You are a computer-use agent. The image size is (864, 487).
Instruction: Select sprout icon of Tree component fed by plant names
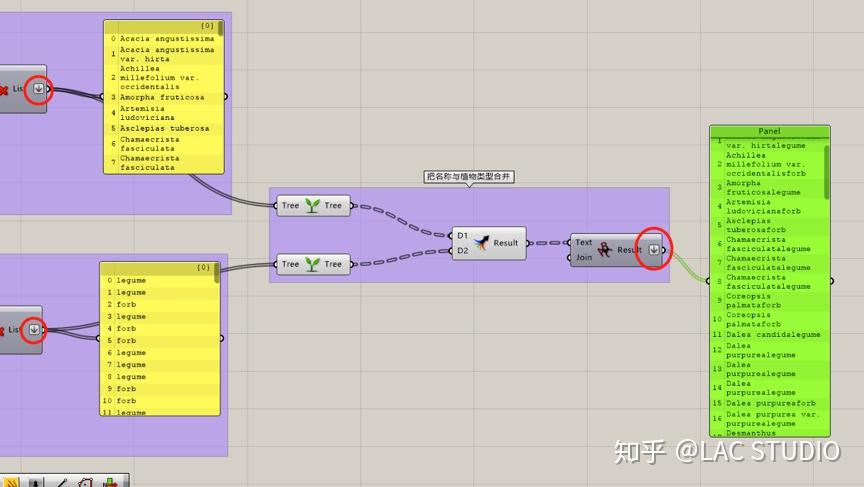point(312,205)
